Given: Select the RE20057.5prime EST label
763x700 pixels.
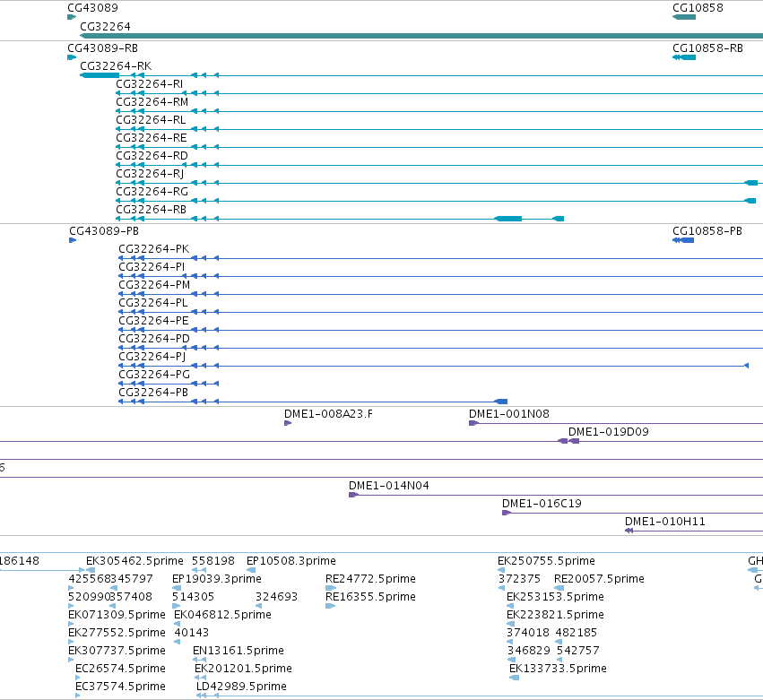Looking at the screenshot, I should tap(599, 579).
